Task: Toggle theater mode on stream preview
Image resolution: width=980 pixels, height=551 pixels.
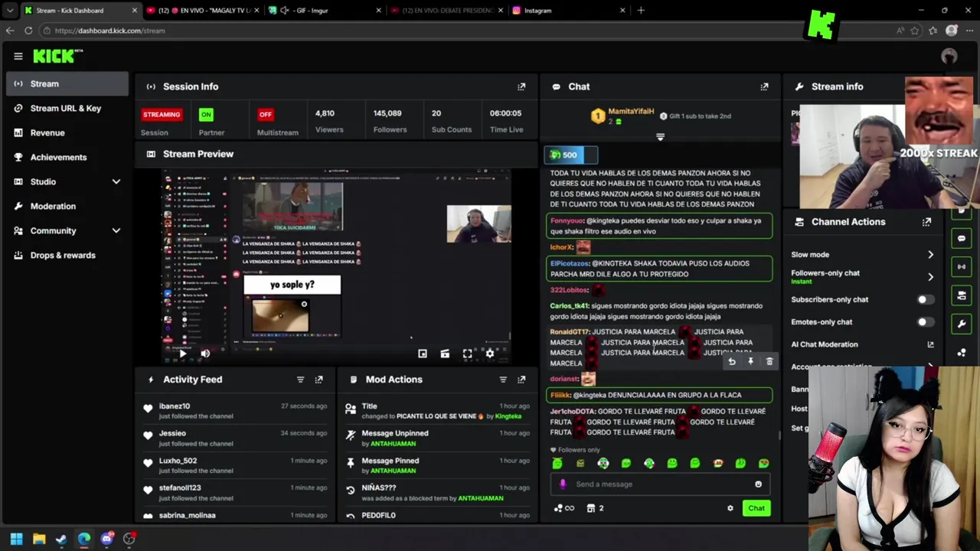Action: (x=445, y=354)
